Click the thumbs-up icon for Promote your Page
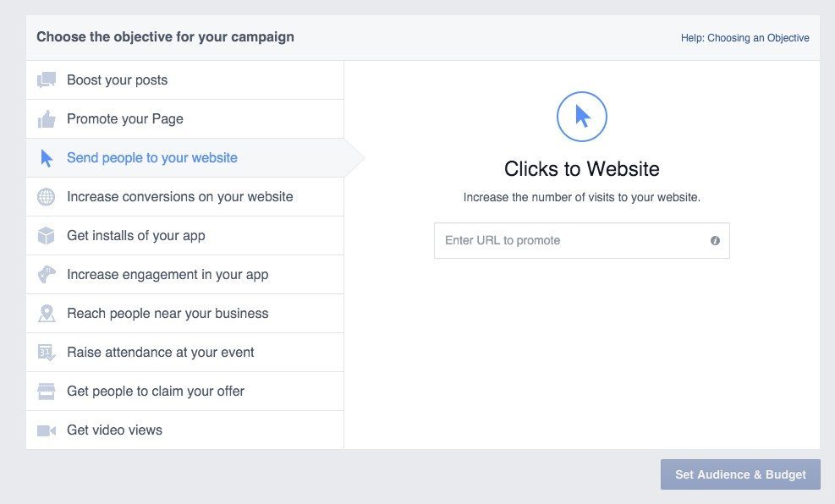 pyautogui.click(x=46, y=119)
